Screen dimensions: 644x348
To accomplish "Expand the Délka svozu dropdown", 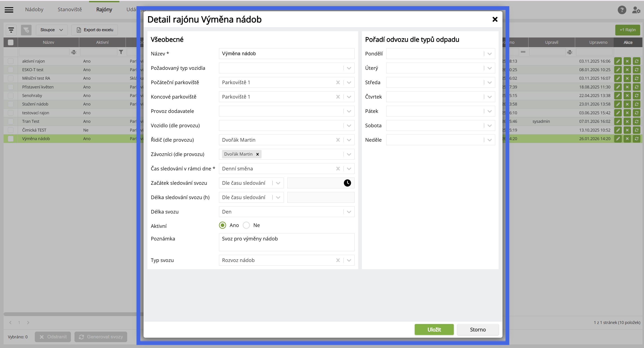I will tap(349, 212).
